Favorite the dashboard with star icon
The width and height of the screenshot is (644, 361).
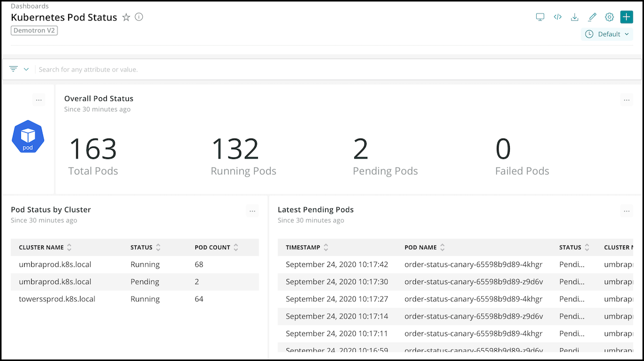(x=126, y=17)
